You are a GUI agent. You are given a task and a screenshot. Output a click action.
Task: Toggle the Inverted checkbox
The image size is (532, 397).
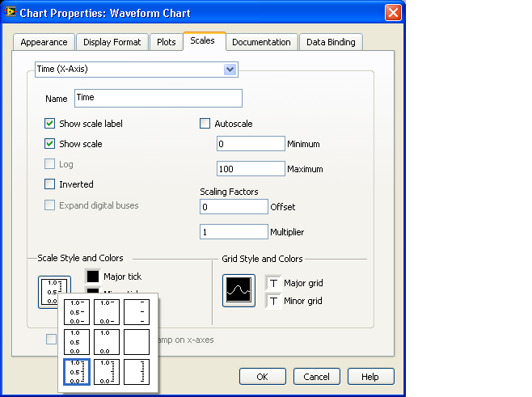pyautogui.click(x=50, y=184)
